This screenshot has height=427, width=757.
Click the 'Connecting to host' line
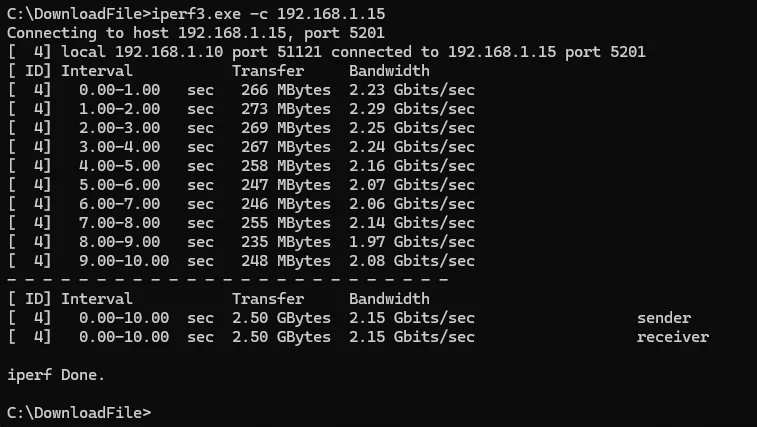pos(196,33)
